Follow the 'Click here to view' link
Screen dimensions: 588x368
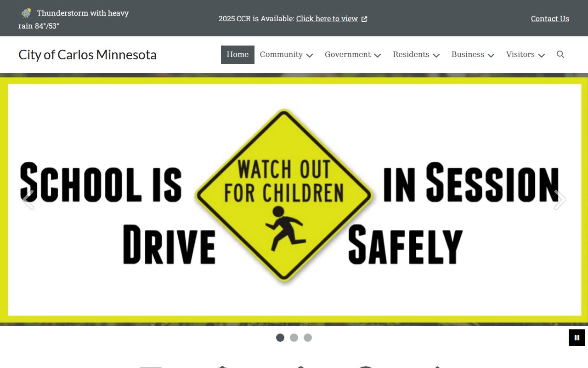point(327,19)
